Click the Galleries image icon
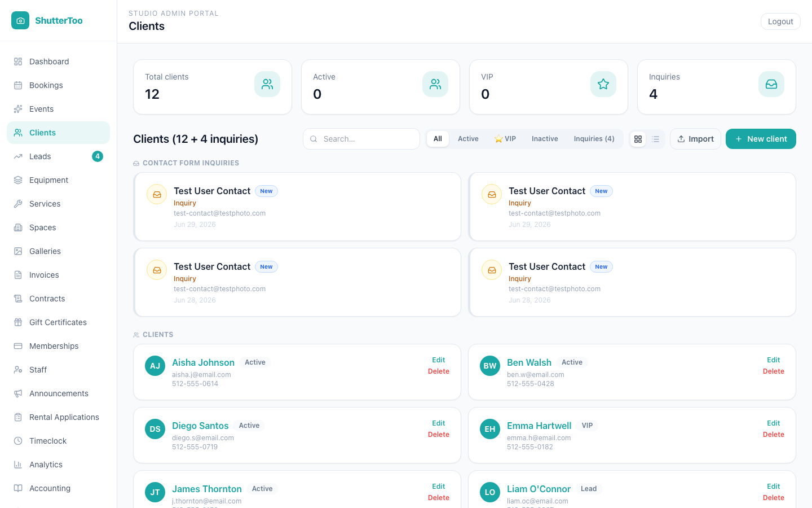812x508 pixels. point(18,251)
